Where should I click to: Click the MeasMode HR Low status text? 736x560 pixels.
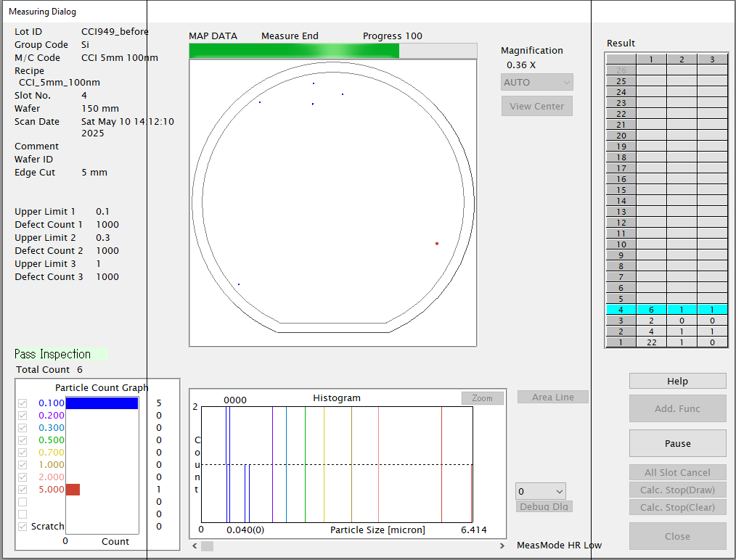click(x=559, y=545)
